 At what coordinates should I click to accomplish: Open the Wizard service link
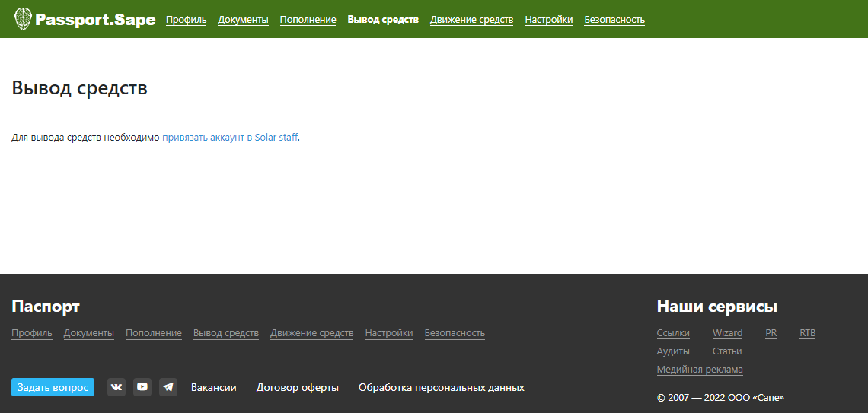click(x=727, y=333)
